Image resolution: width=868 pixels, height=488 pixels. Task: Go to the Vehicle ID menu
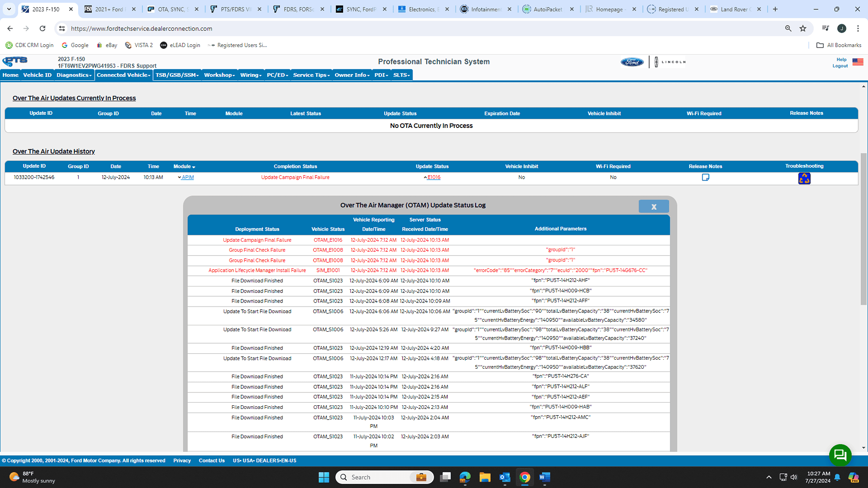point(37,75)
